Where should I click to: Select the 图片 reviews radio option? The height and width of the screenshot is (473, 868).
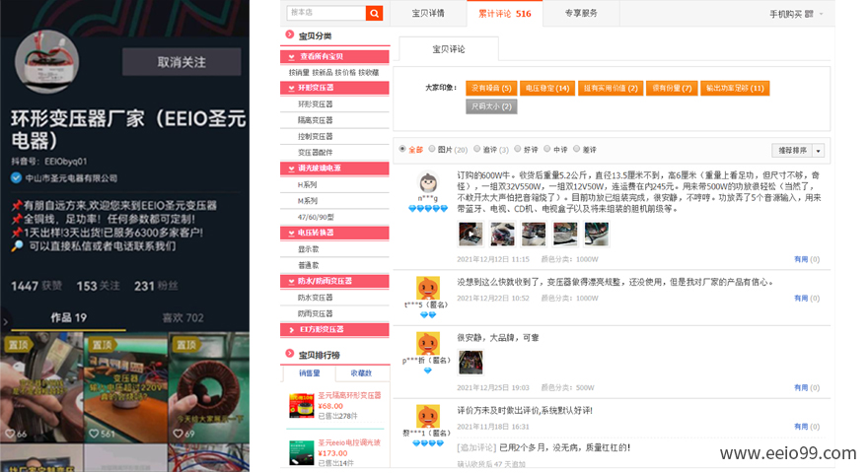tap(432, 150)
